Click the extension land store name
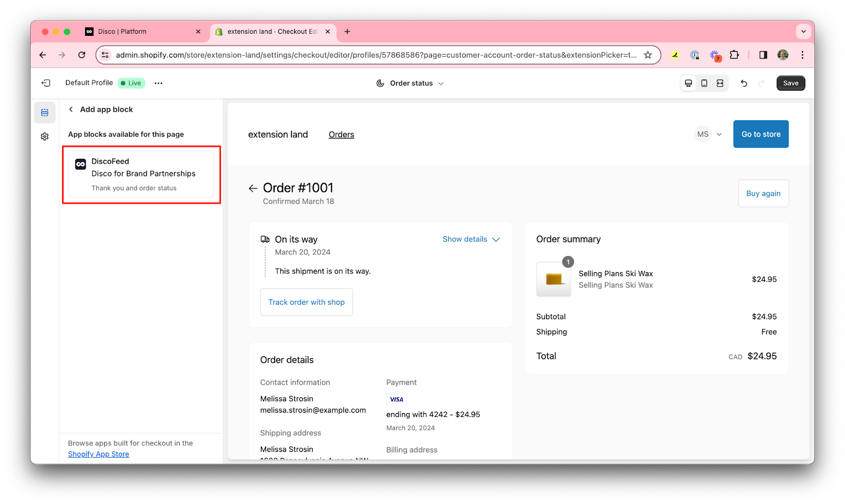This screenshot has height=504, width=845. (x=278, y=135)
